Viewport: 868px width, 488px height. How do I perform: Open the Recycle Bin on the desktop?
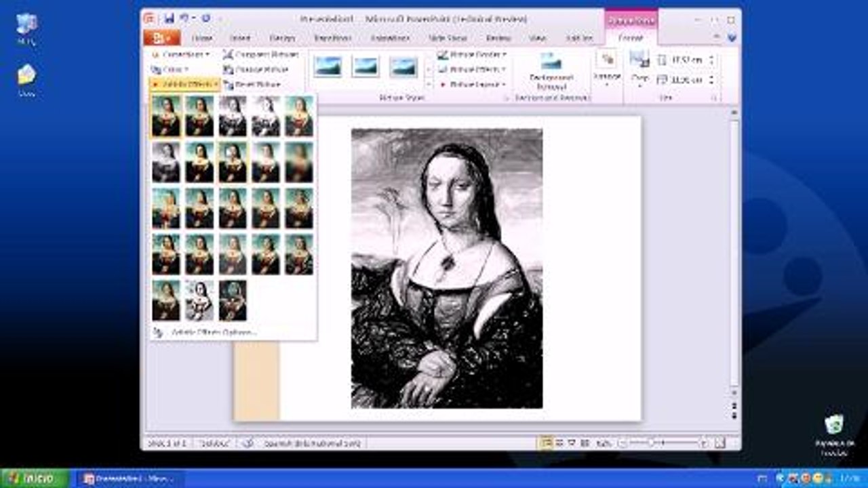[x=834, y=434]
